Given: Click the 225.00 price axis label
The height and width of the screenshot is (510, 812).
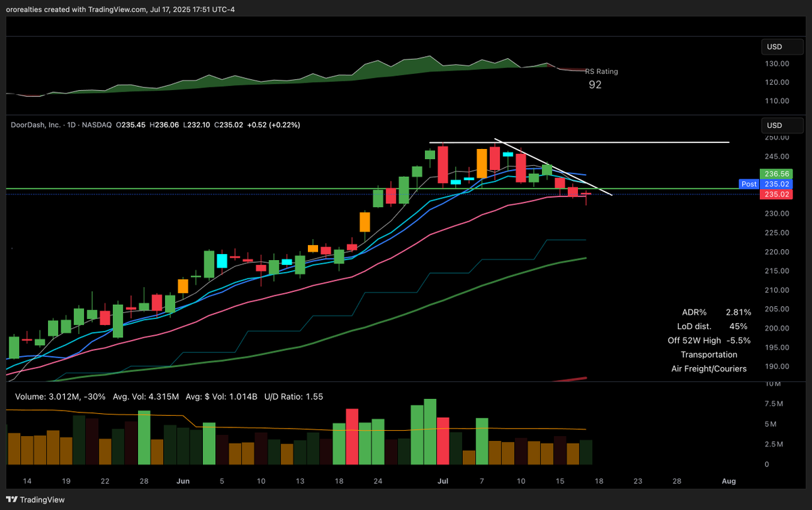Looking at the screenshot, I should 778,232.
